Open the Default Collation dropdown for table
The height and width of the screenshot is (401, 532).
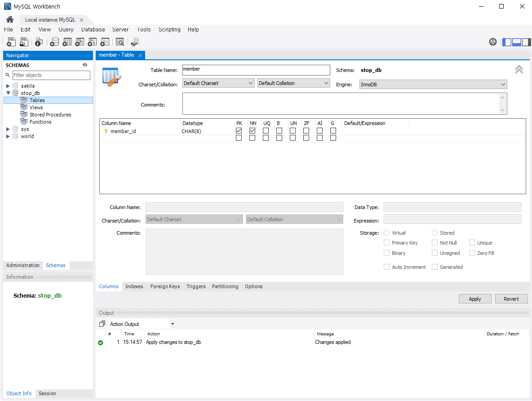coord(293,83)
